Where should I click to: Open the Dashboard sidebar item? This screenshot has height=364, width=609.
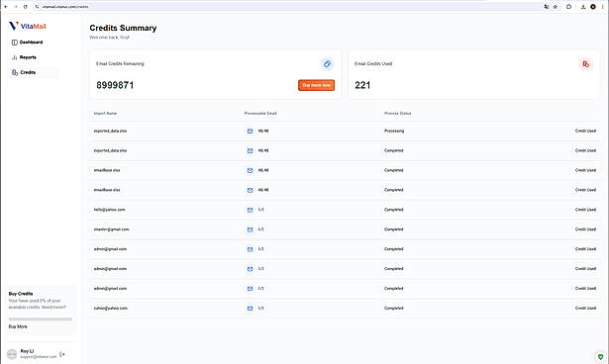coord(33,43)
